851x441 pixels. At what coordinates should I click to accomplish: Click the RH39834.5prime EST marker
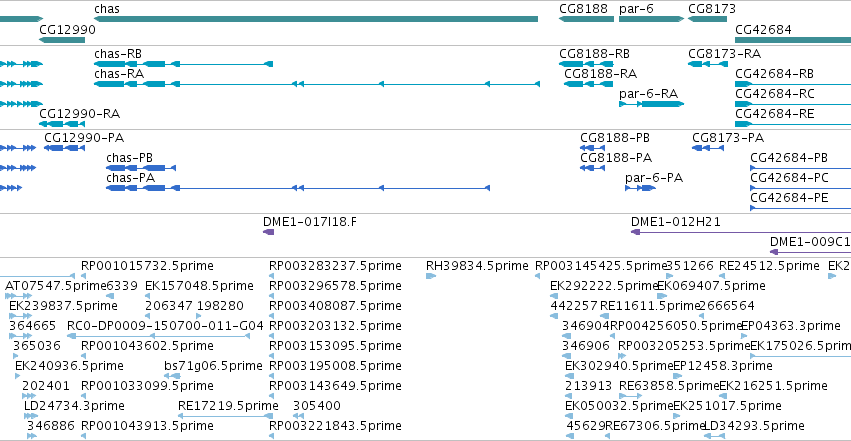click(x=431, y=276)
